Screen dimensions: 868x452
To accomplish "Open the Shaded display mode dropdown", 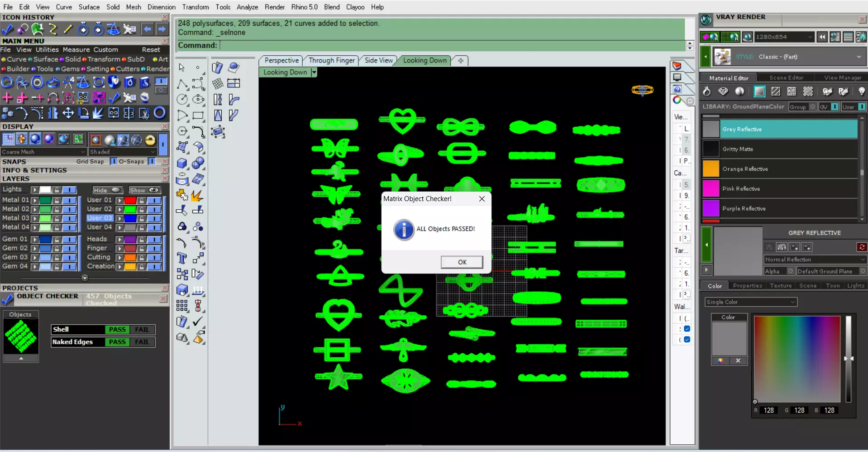I will pyautogui.click(x=123, y=152).
